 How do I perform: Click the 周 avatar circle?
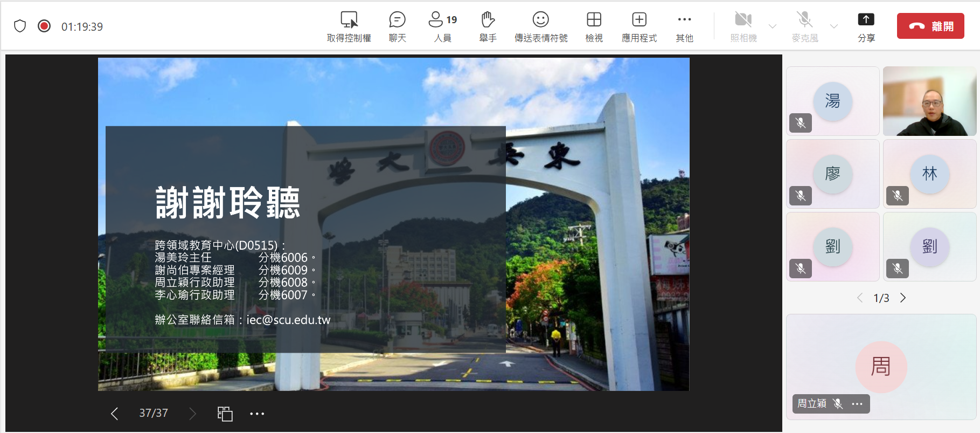[x=881, y=367]
